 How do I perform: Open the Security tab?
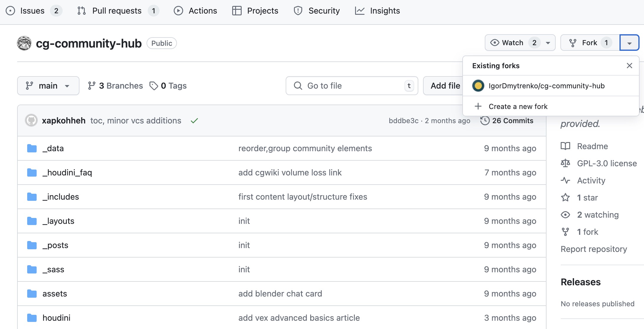pos(317,11)
